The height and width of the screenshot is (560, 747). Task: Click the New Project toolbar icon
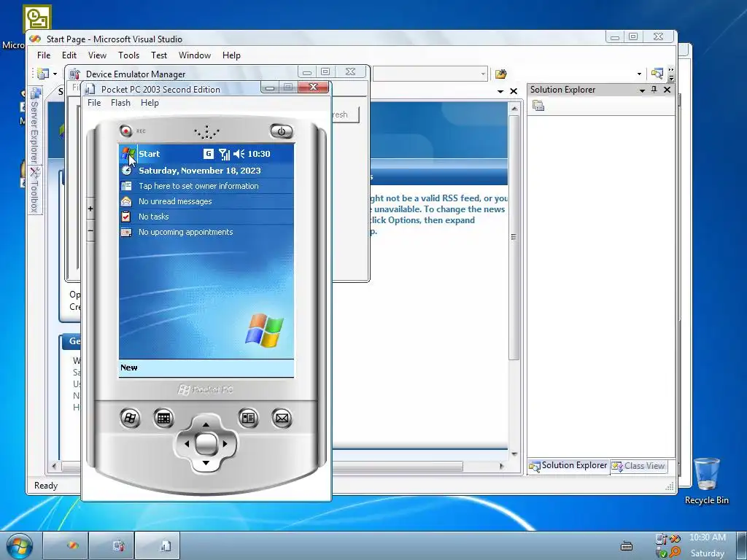click(43, 74)
